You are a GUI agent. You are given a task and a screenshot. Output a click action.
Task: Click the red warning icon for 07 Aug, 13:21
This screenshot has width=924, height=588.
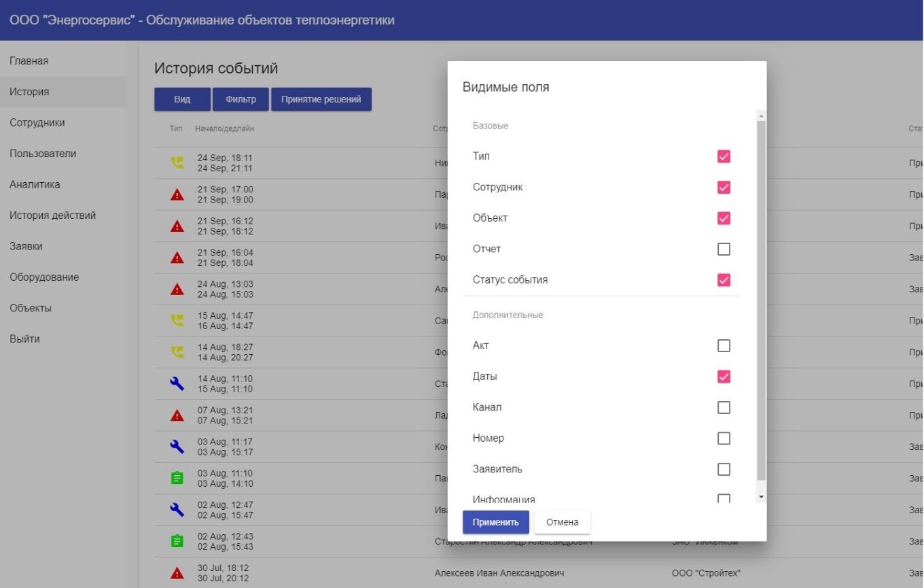177,415
